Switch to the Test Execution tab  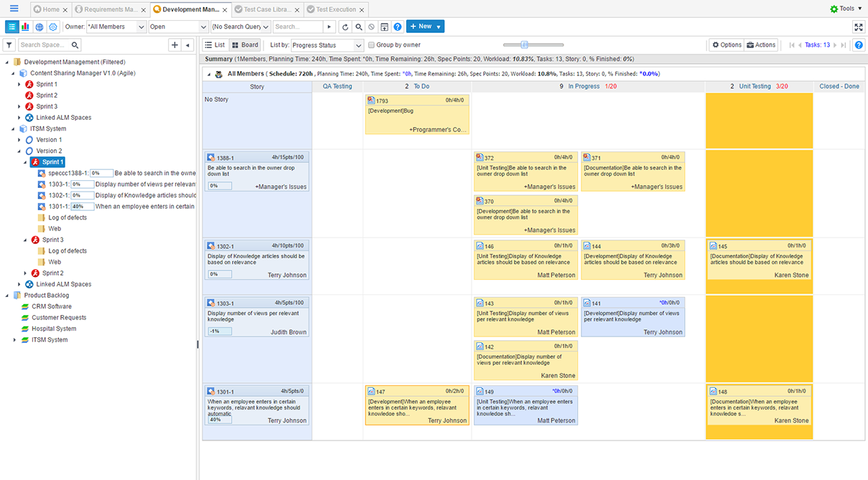coord(336,9)
